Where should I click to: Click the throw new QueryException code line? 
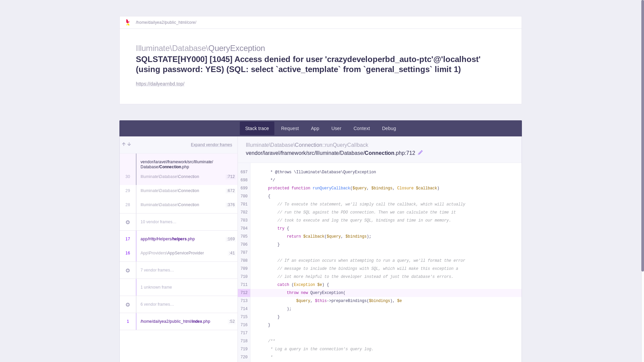coord(386,293)
